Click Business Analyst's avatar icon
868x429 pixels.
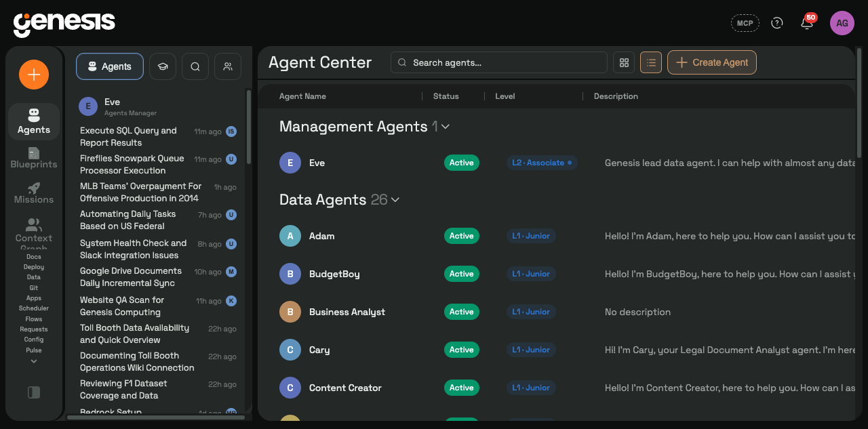290,312
